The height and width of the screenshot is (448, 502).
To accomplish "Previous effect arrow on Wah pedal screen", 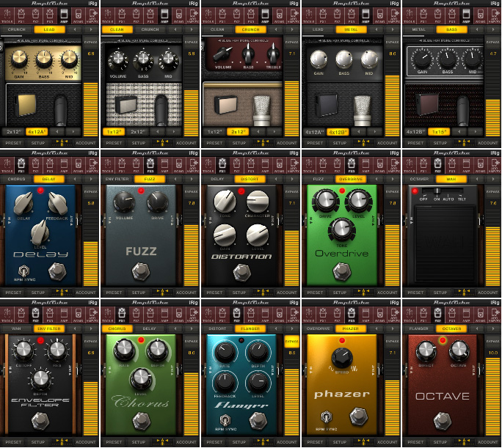I will [477, 179].
